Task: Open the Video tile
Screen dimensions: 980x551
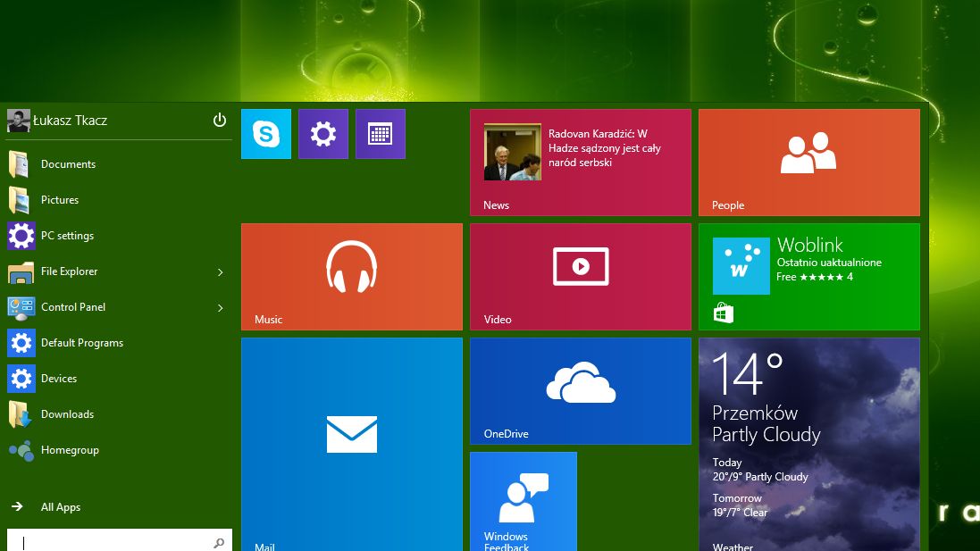Action: [581, 277]
